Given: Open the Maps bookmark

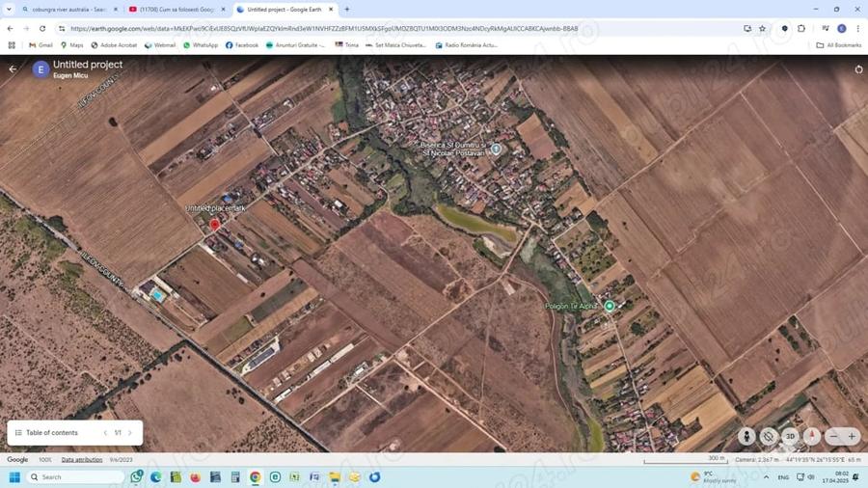Looking at the screenshot, I should (x=72, y=44).
